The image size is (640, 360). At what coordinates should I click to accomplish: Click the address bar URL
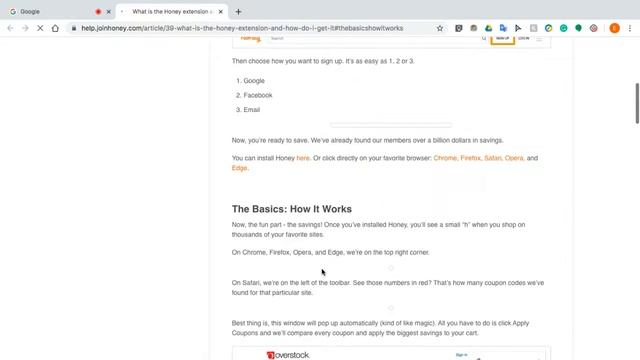click(x=242, y=28)
